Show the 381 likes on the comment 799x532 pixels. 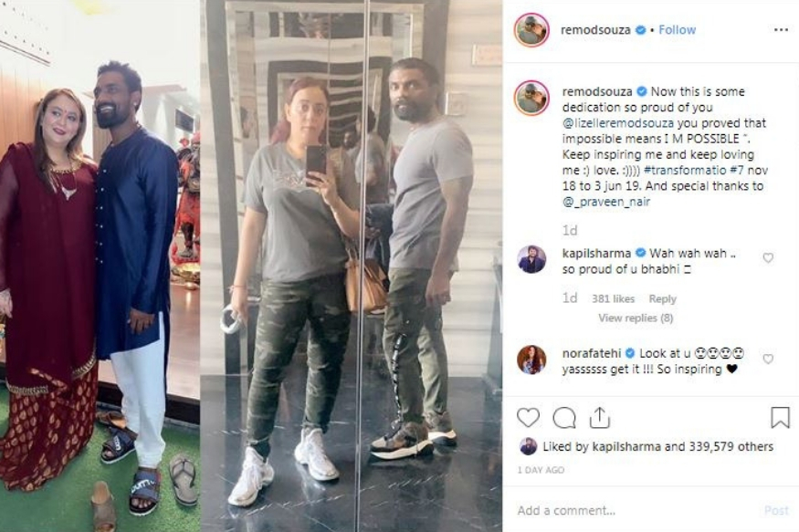tap(613, 298)
